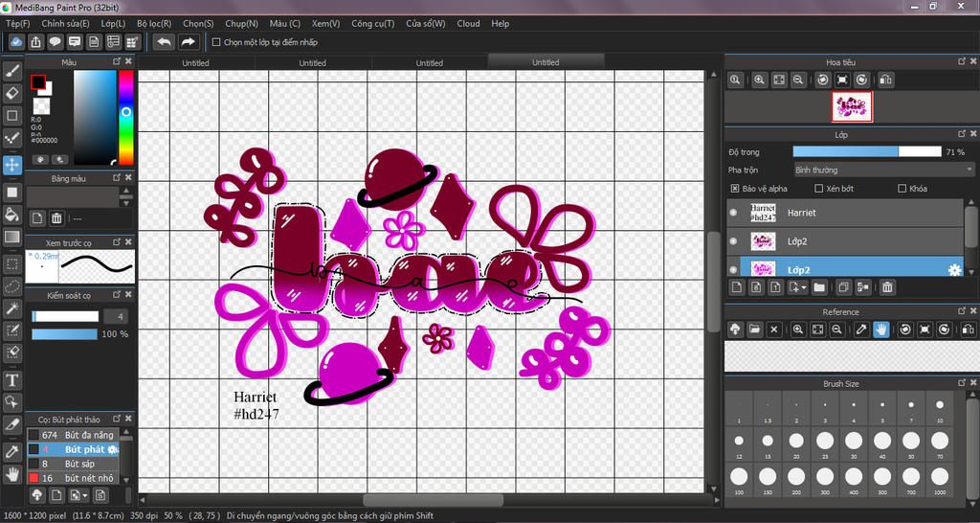This screenshot has width=980, height=523.
Task: Open gear settings on selected Lớp2 layer
Action: pos(954,270)
